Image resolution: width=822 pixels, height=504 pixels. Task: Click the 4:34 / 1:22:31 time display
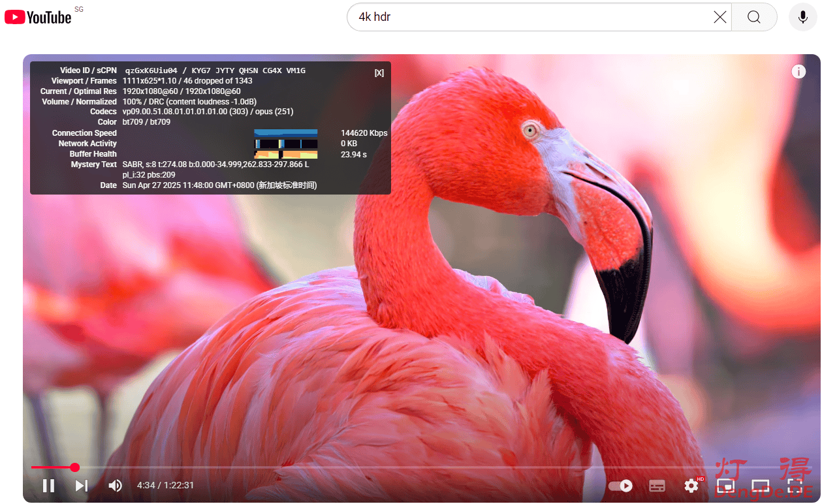click(x=165, y=485)
